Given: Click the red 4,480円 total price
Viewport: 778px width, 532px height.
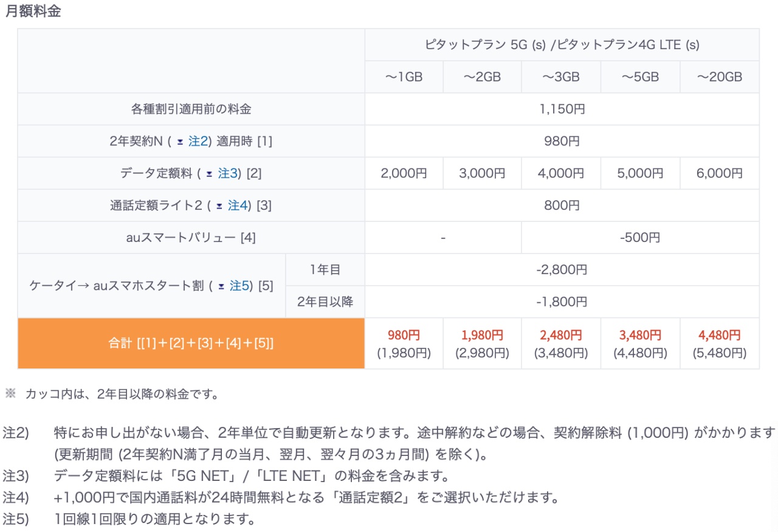Looking at the screenshot, I should [719, 335].
